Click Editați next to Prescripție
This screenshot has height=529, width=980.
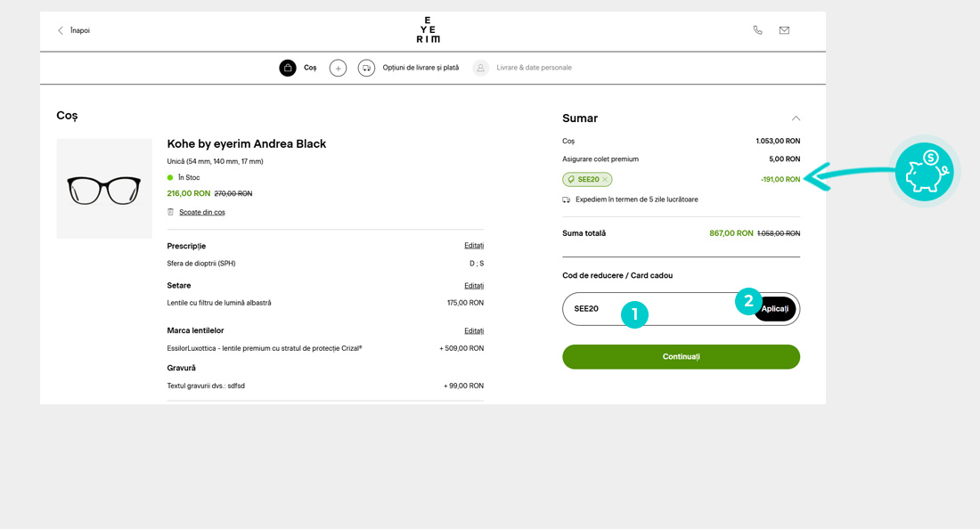473,246
